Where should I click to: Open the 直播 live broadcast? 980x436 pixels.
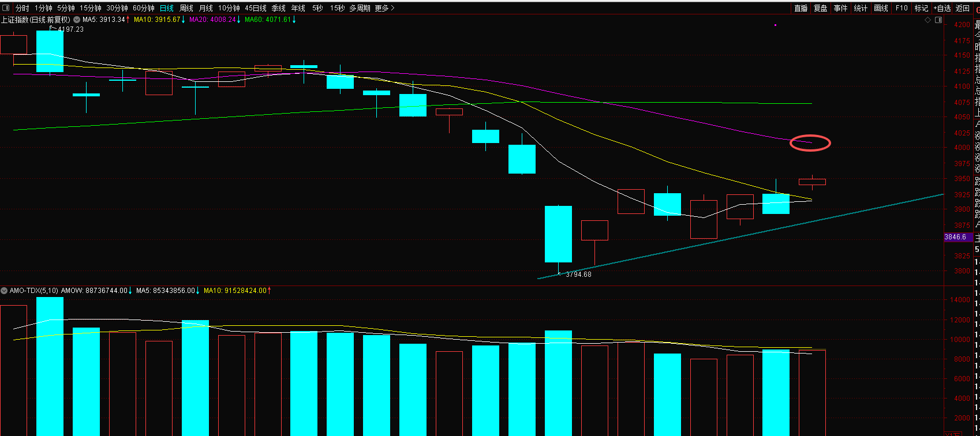click(x=801, y=8)
